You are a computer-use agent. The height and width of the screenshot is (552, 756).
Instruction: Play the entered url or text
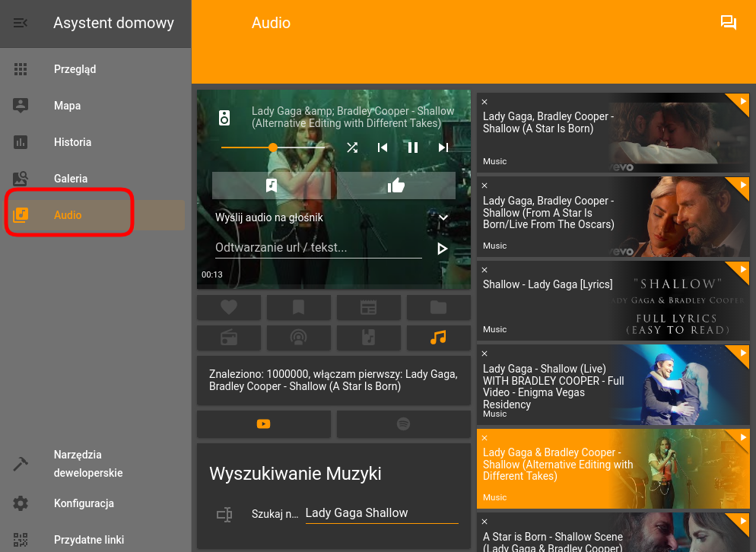tap(442, 249)
